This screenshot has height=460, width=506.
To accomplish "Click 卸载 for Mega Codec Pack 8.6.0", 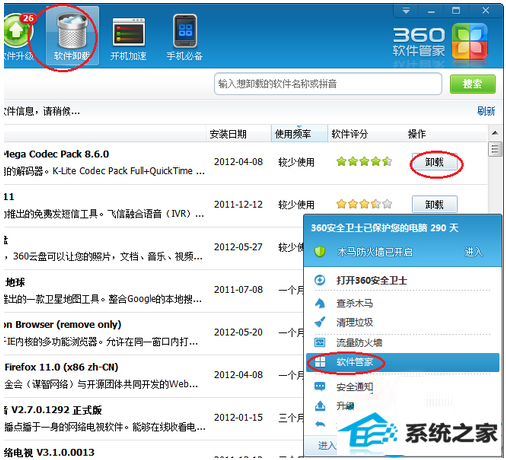I will pyautogui.click(x=435, y=162).
